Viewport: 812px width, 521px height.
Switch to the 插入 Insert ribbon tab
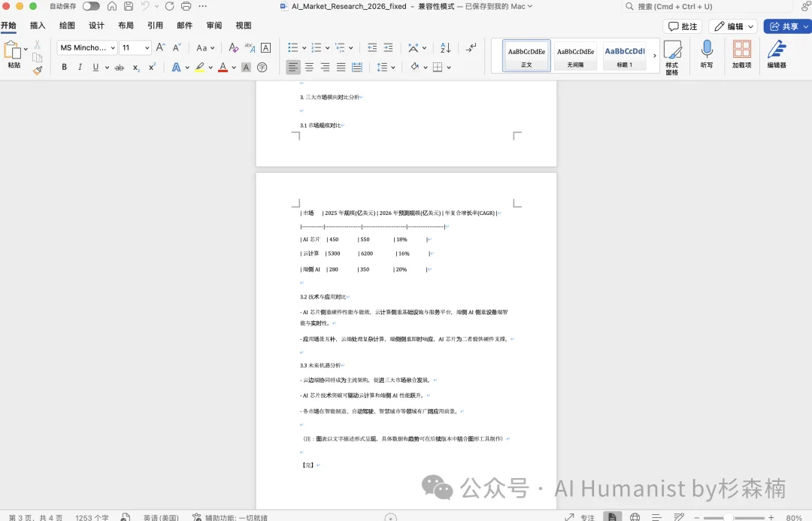[x=38, y=25]
